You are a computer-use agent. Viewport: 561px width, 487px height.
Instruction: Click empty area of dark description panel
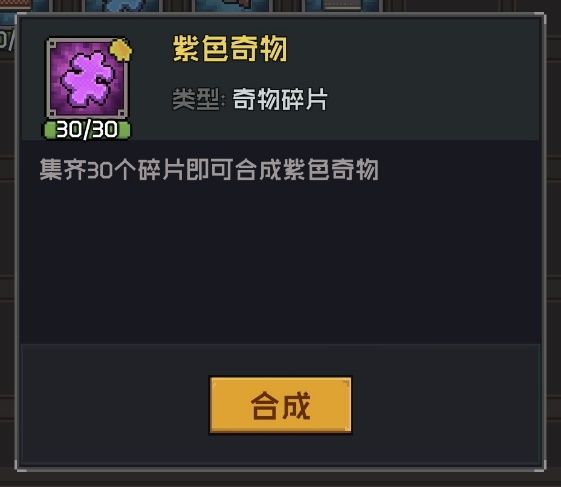280,261
